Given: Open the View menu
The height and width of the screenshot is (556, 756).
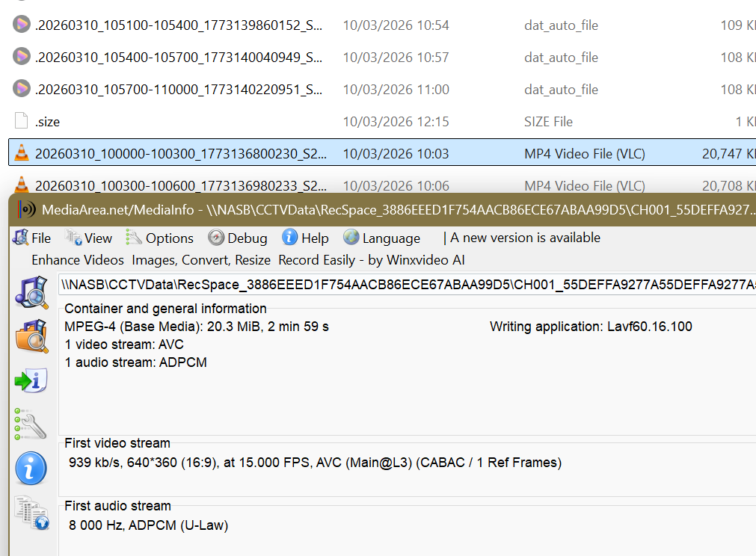Looking at the screenshot, I should pyautogui.click(x=89, y=238).
